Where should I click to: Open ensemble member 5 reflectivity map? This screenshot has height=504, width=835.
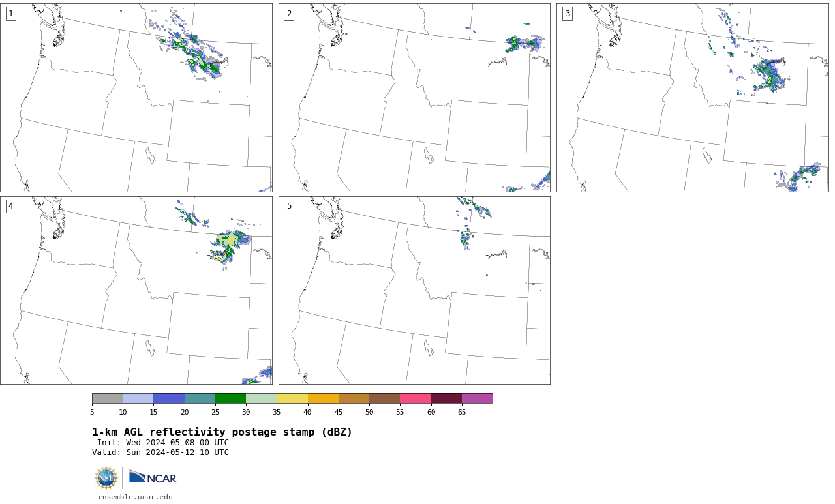click(414, 290)
